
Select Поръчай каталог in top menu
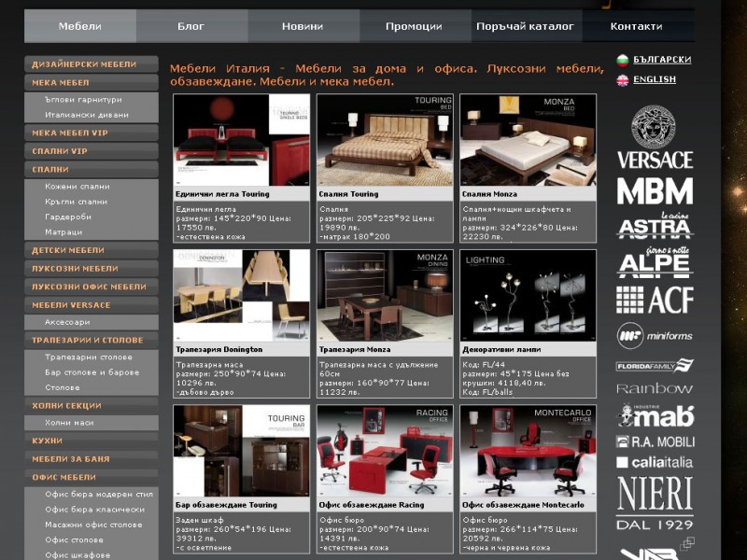pyautogui.click(x=526, y=26)
